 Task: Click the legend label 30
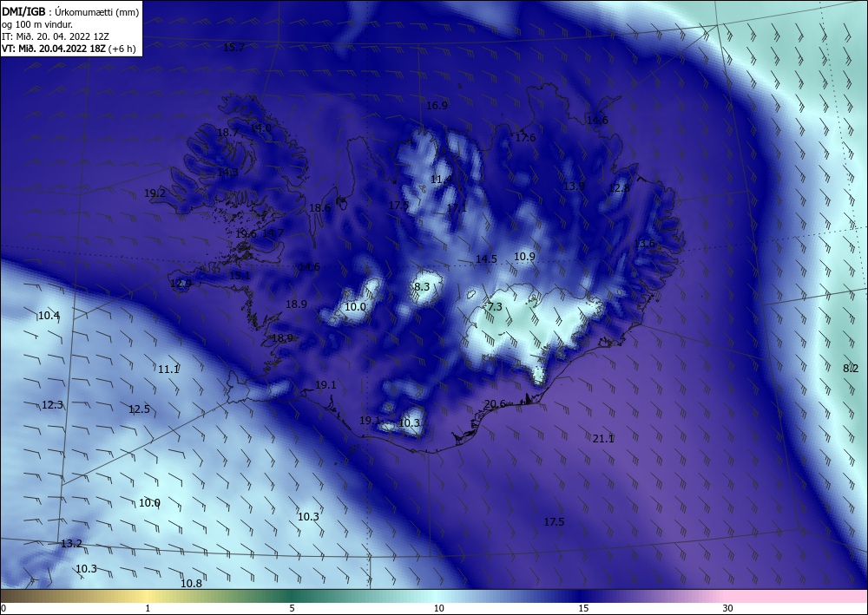[728, 609]
